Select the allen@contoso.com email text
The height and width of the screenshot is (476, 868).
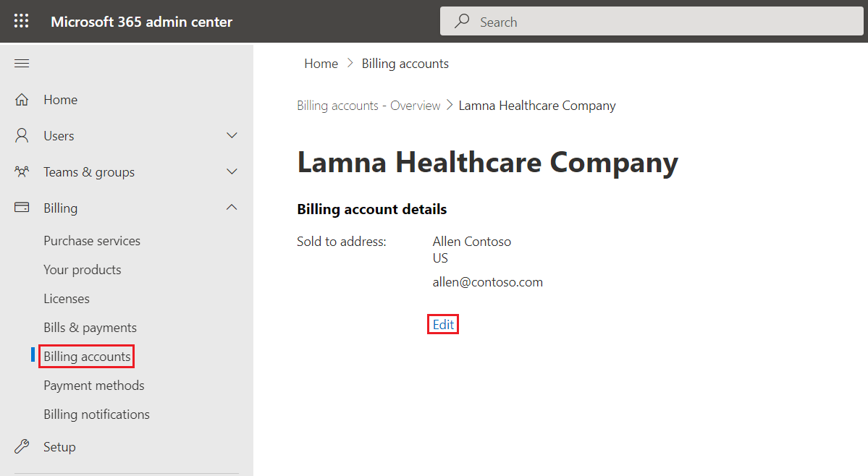(x=488, y=282)
